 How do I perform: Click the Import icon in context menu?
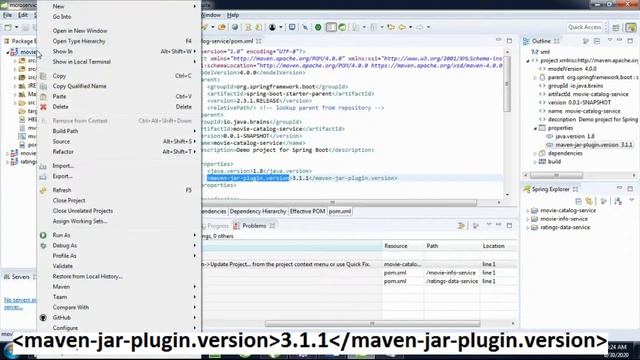click(43, 166)
